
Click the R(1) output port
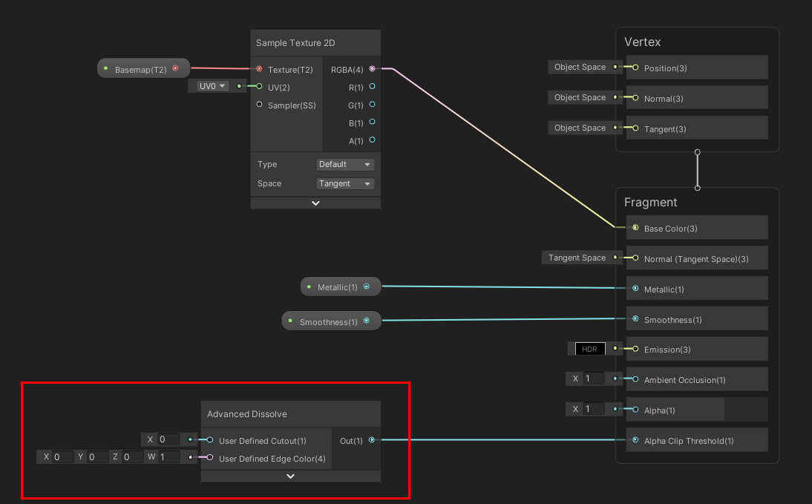click(372, 87)
